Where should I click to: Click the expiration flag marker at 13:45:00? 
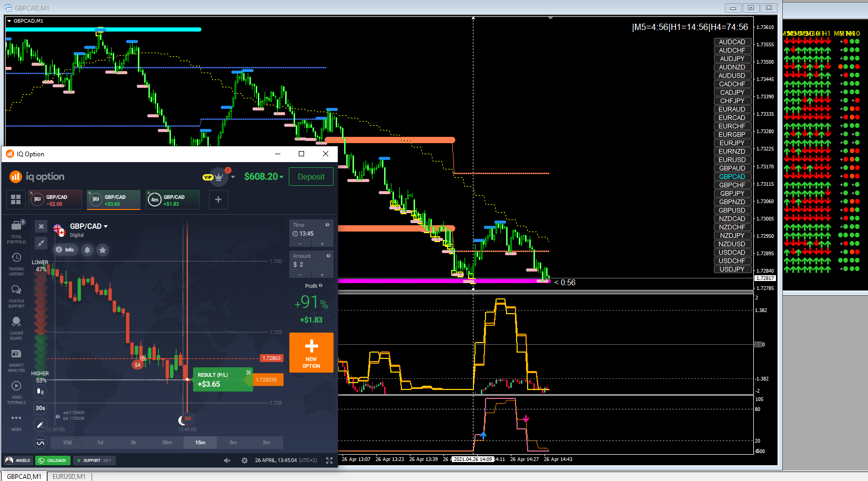(188, 419)
